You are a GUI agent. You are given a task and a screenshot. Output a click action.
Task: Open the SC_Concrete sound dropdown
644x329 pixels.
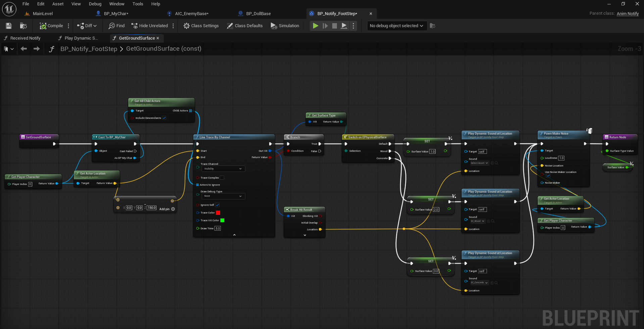tap(479, 283)
